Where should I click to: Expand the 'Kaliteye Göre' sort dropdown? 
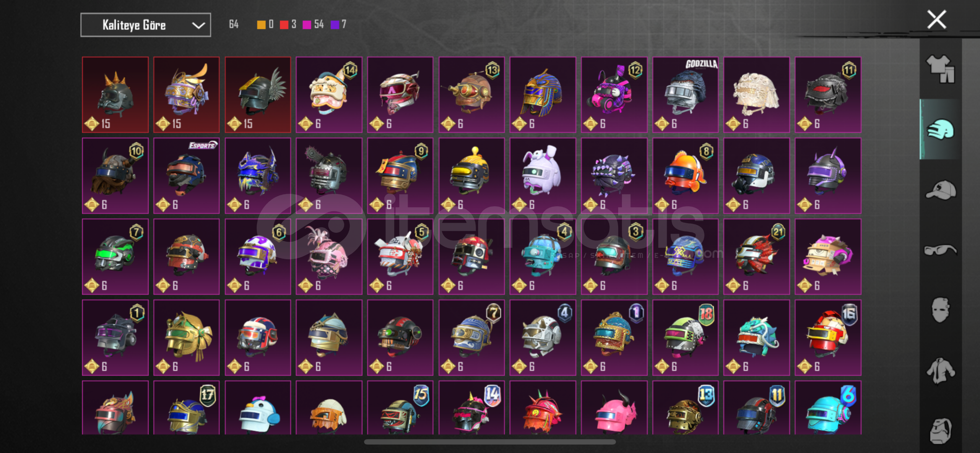pyautogui.click(x=146, y=25)
